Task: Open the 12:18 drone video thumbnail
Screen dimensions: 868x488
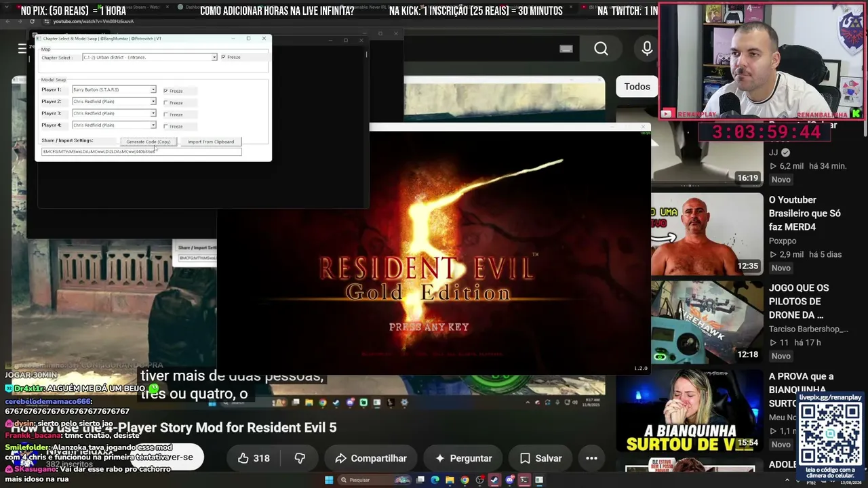Action: [707, 321]
